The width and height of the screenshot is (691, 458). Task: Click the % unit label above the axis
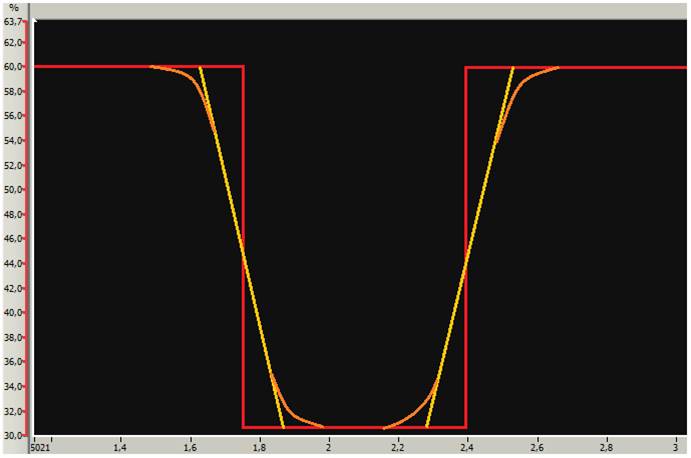(14, 8)
